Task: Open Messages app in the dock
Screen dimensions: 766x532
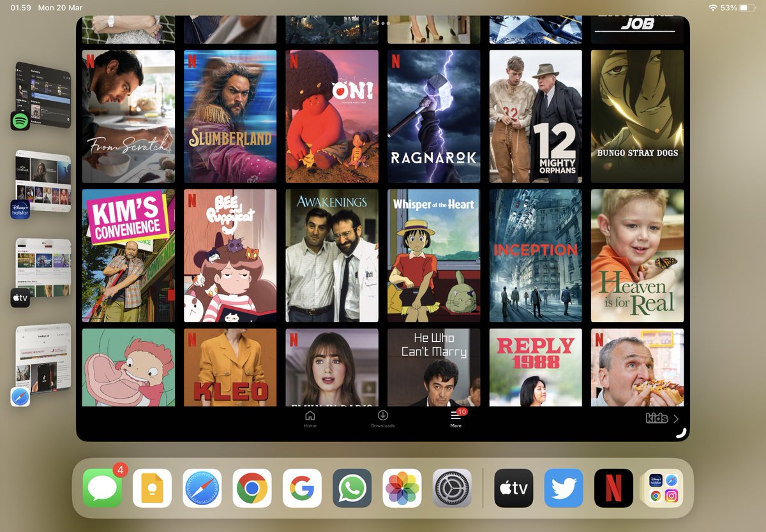Action: point(102,488)
